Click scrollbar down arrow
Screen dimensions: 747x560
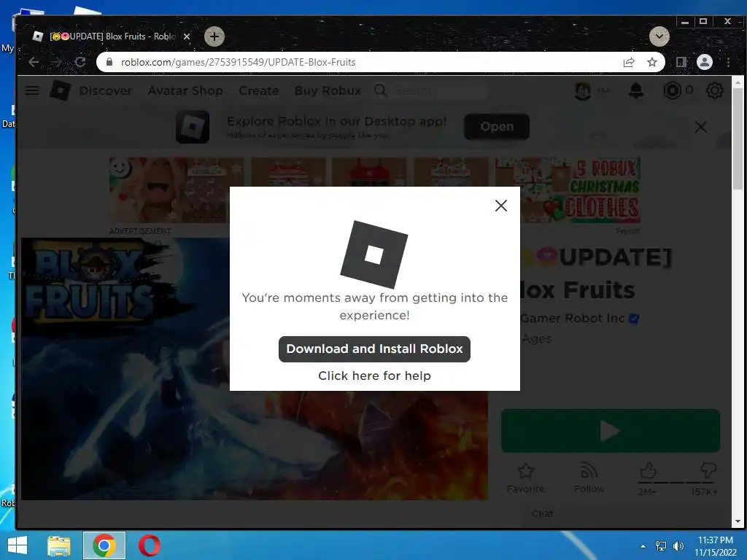coord(738,521)
